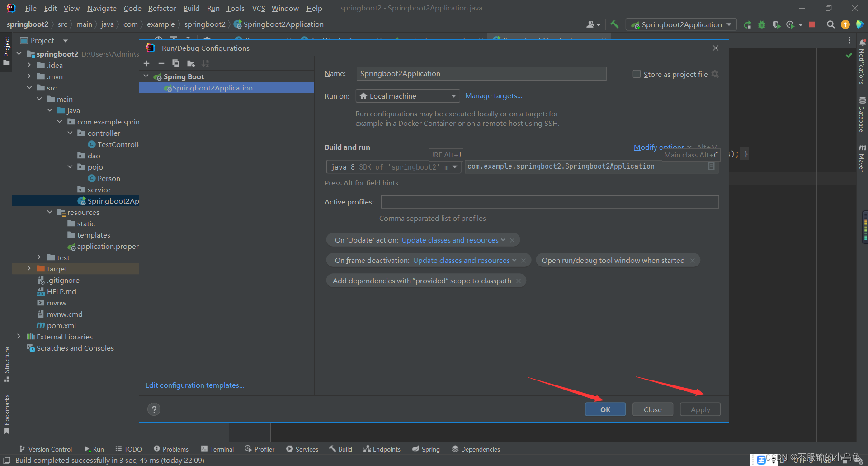The image size is (868, 466).
Task: Open Run on Local machine dropdown
Action: coord(408,96)
